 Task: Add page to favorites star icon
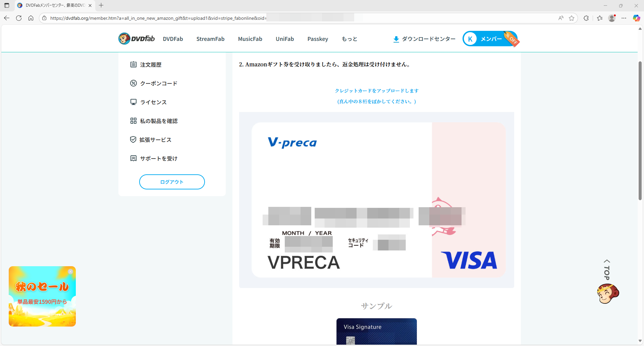click(572, 18)
